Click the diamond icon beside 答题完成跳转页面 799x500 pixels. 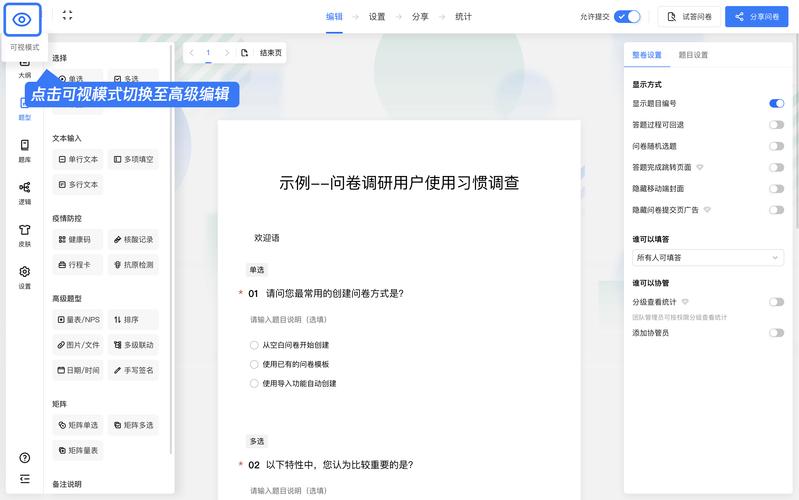[x=700, y=167]
